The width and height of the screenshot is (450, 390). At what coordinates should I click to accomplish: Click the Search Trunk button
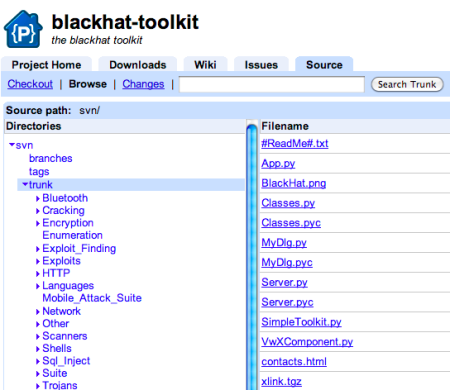coord(407,84)
